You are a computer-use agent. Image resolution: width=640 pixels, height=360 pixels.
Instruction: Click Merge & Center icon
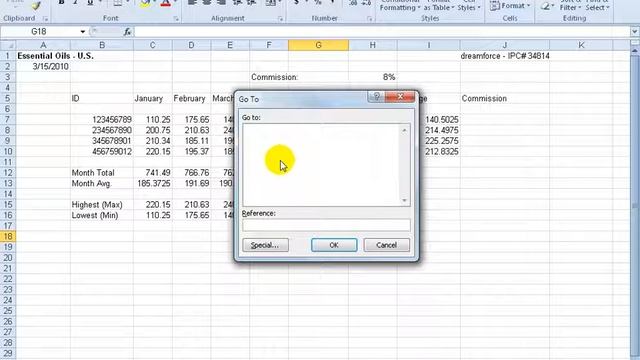270,3
